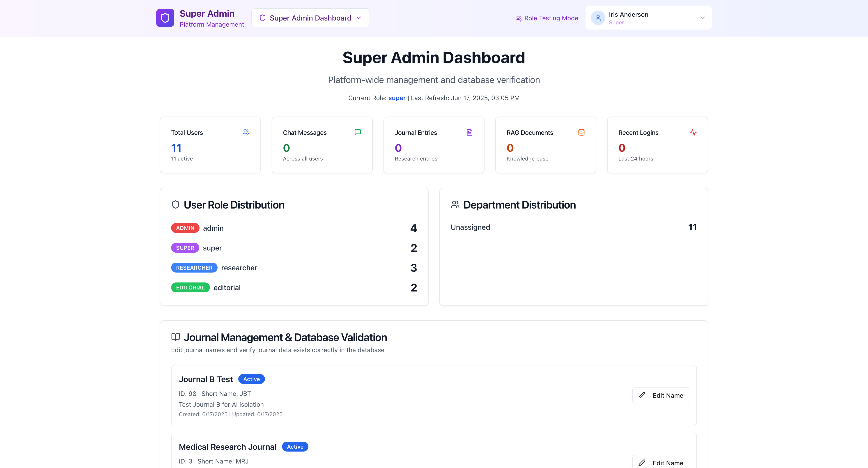This screenshot has width=868, height=468.
Task: Click Edit Name for Medical Research Journal
Action: coord(660,462)
